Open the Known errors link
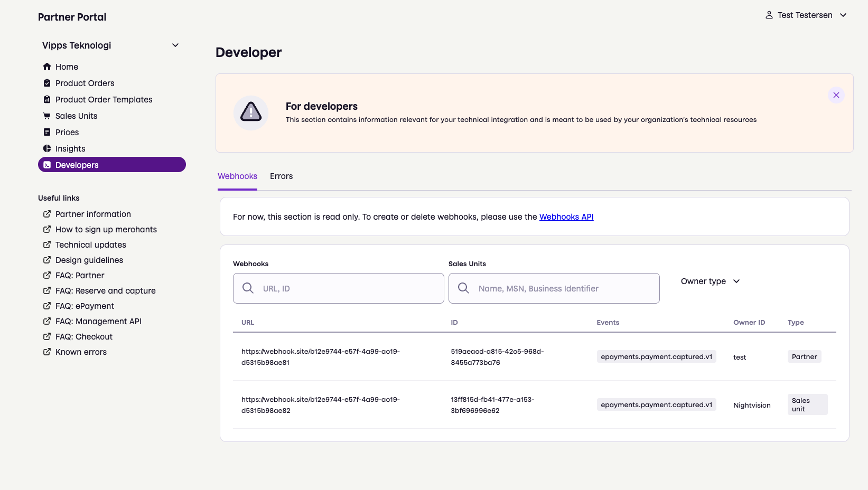 [81, 352]
